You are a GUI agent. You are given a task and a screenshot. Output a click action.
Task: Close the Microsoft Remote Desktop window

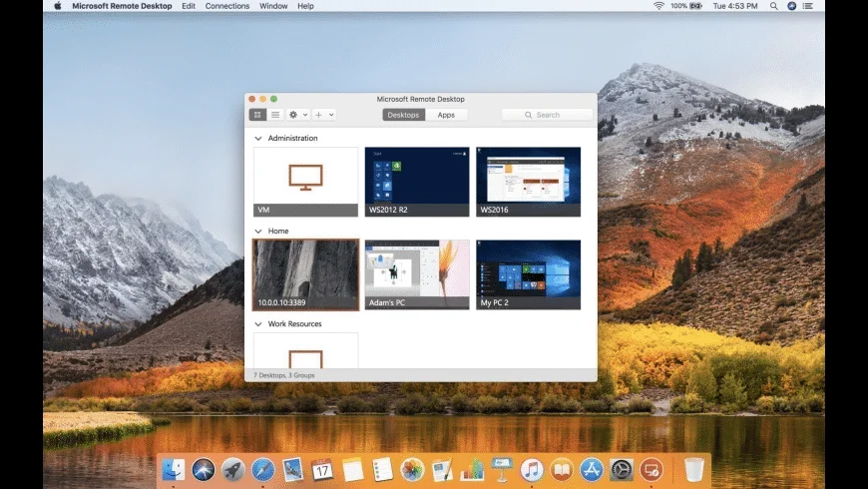pos(251,99)
